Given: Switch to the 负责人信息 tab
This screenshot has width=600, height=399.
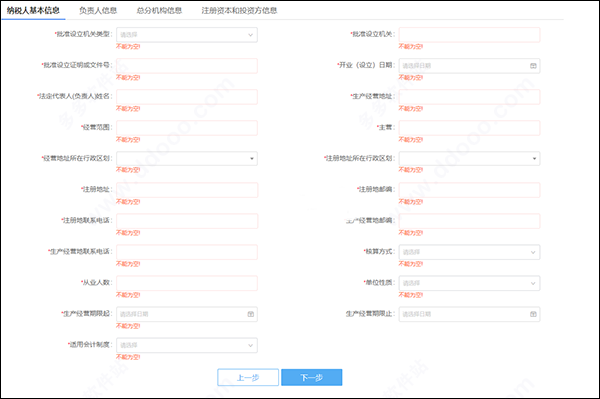Looking at the screenshot, I should click(98, 11).
